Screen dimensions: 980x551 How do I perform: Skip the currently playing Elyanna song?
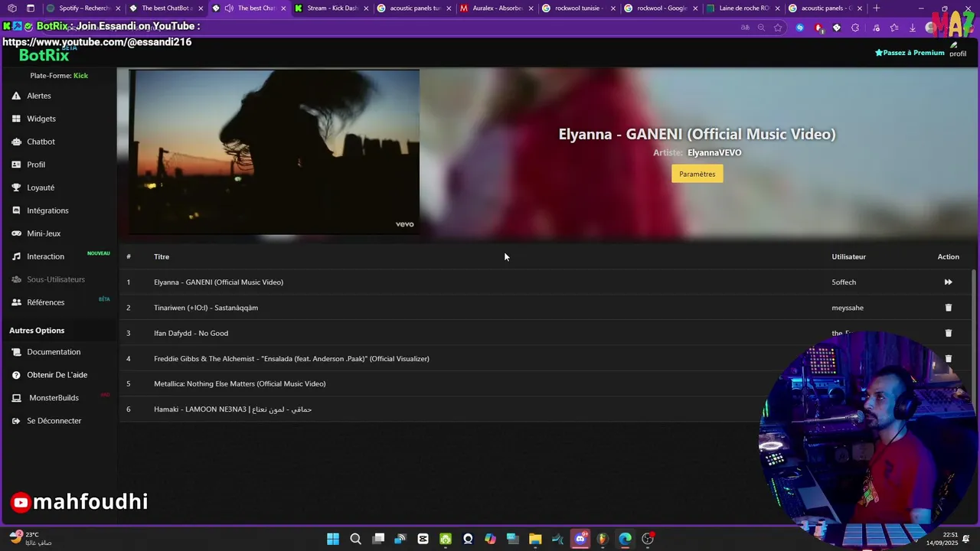point(948,282)
